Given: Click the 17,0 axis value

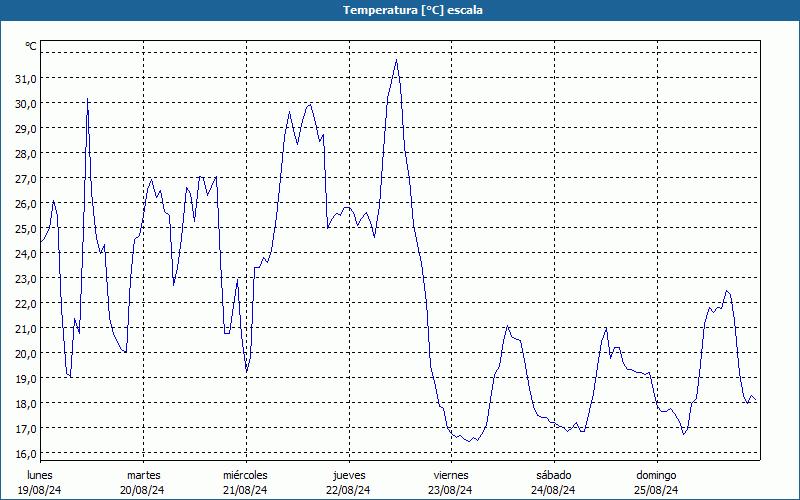Looking at the screenshot, I should pyautogui.click(x=26, y=429).
